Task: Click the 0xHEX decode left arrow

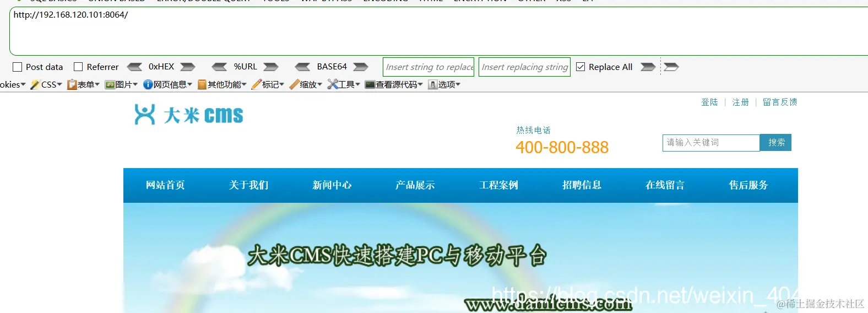Action: [x=135, y=67]
